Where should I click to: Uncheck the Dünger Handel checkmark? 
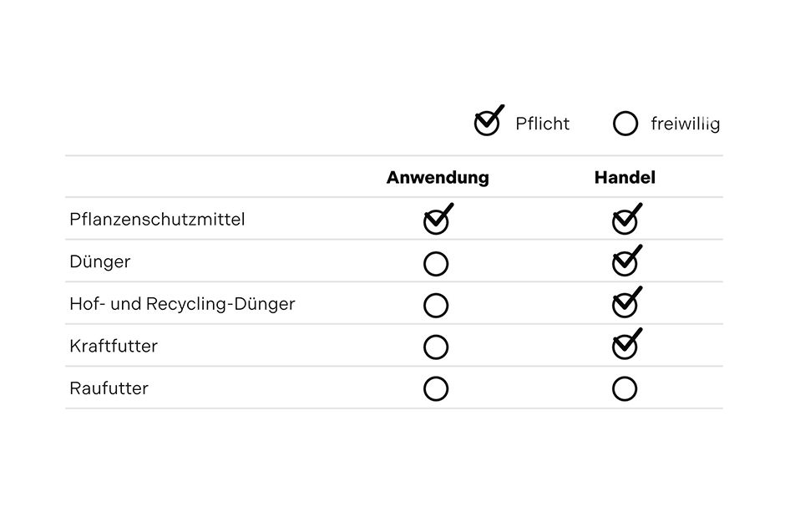coord(625,264)
